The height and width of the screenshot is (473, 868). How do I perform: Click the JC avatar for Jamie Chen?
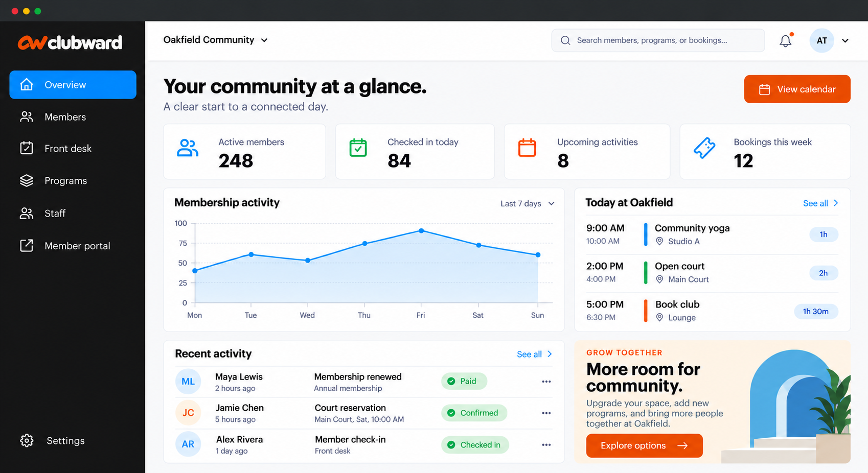[x=188, y=413]
